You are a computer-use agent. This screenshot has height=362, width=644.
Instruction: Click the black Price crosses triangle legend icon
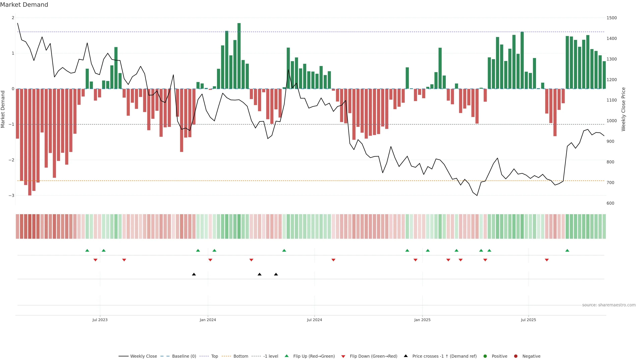(x=406, y=356)
